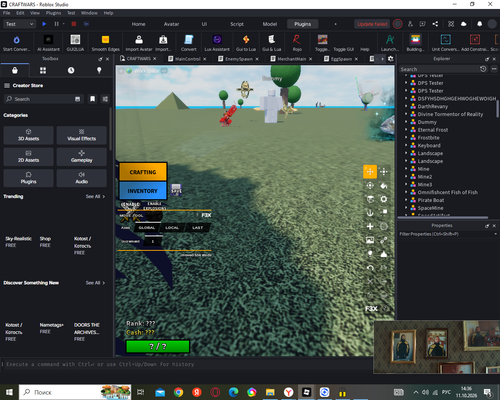This screenshot has height=400, width=500.
Task: Open the Lux Assistant plugin
Action: [x=217, y=43]
